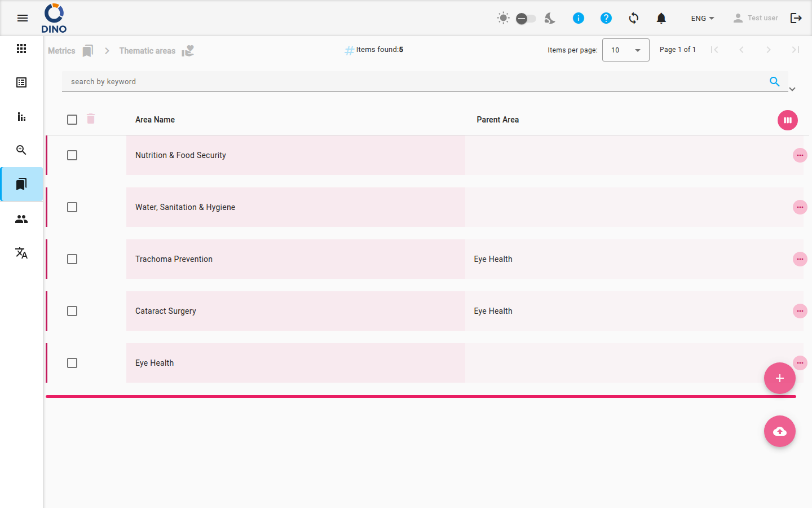The image size is (812, 508).
Task: Click the Water, Sanitation & Hygiene cell
Action: [295, 207]
